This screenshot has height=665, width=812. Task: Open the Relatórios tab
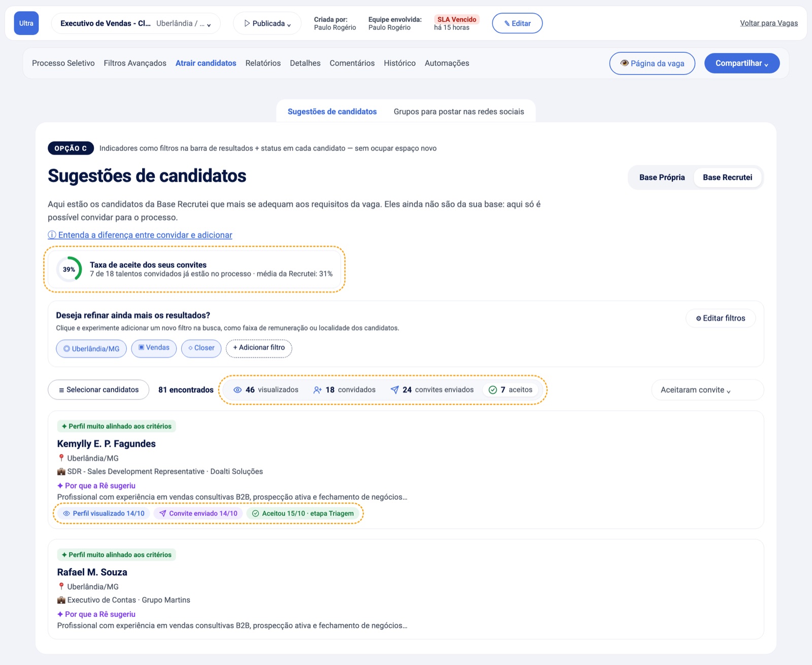[263, 63]
